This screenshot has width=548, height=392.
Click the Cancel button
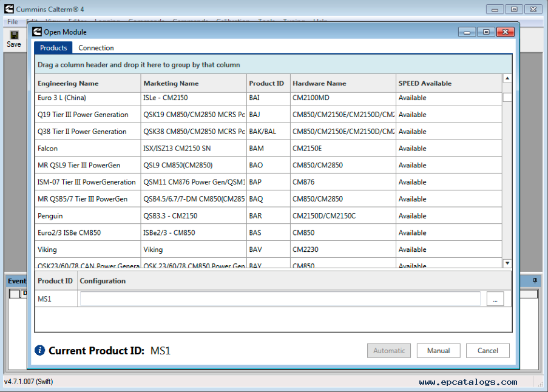pos(487,350)
